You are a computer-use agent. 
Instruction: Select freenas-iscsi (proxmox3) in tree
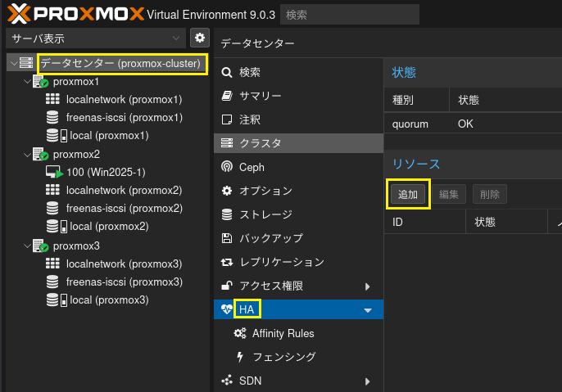[124, 282]
